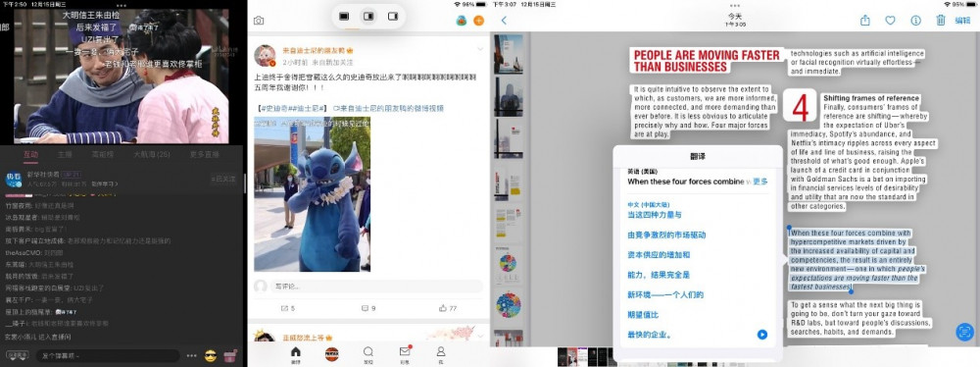Open the author name 来自迪士尼的朋友鸭
The width and height of the screenshot is (980, 367).
point(314,50)
